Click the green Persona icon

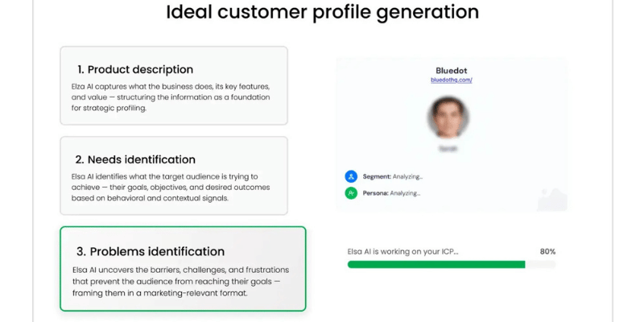tap(351, 193)
